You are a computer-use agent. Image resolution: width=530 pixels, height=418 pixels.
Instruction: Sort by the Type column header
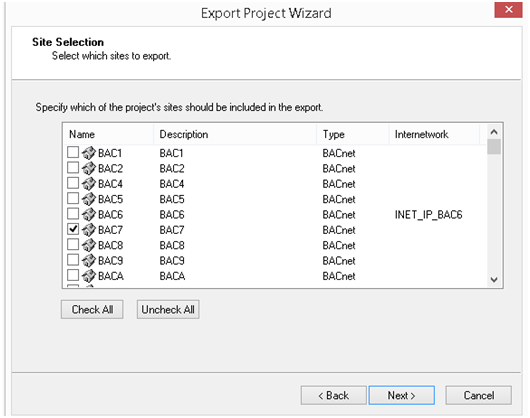(x=353, y=134)
